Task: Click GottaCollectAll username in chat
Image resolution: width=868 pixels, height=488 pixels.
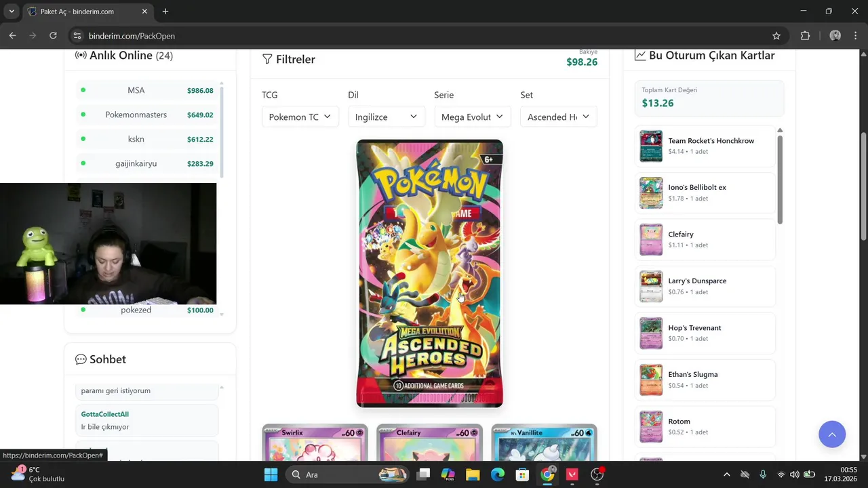Action: click(104, 414)
